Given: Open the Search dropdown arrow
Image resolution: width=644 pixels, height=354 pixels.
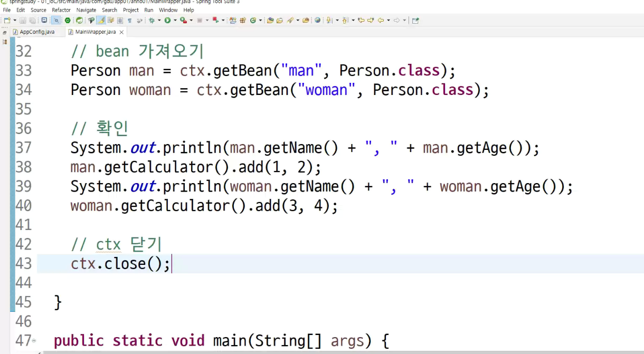Looking at the screenshot, I should coord(298,21).
